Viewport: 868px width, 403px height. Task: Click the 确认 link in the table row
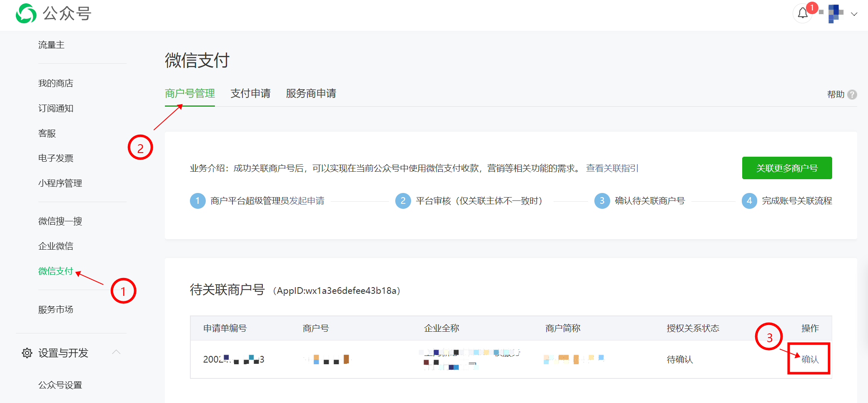[810, 359]
